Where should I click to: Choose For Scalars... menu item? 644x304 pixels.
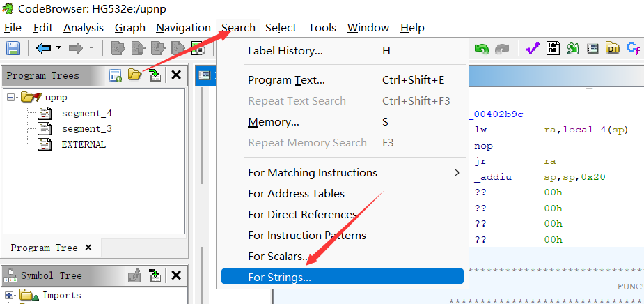pos(343,257)
